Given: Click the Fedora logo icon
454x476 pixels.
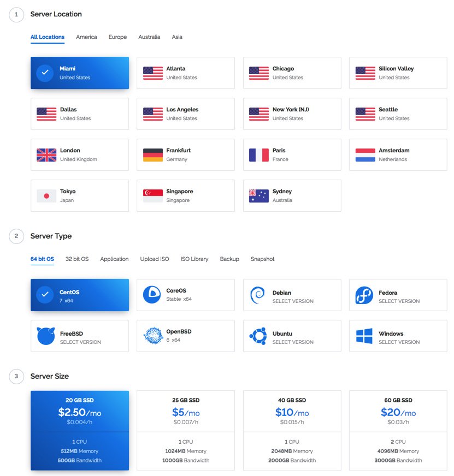Looking at the screenshot, I should coord(364,295).
